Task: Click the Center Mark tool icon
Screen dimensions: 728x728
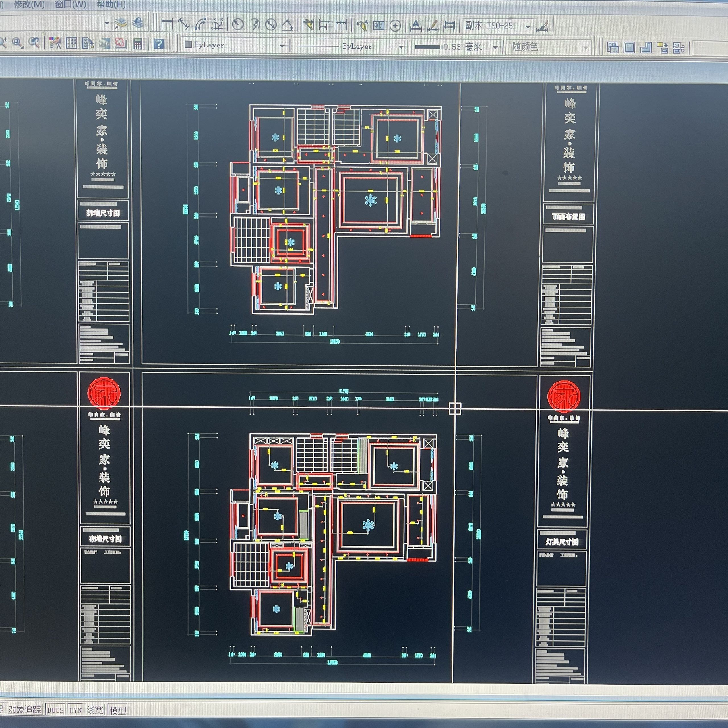Action: point(395,26)
